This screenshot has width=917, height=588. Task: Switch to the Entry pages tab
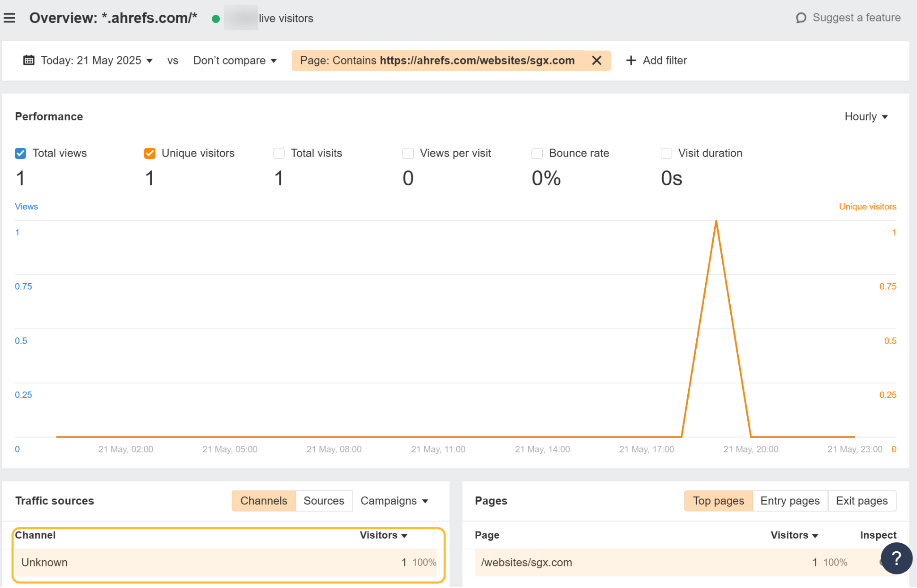click(x=789, y=501)
